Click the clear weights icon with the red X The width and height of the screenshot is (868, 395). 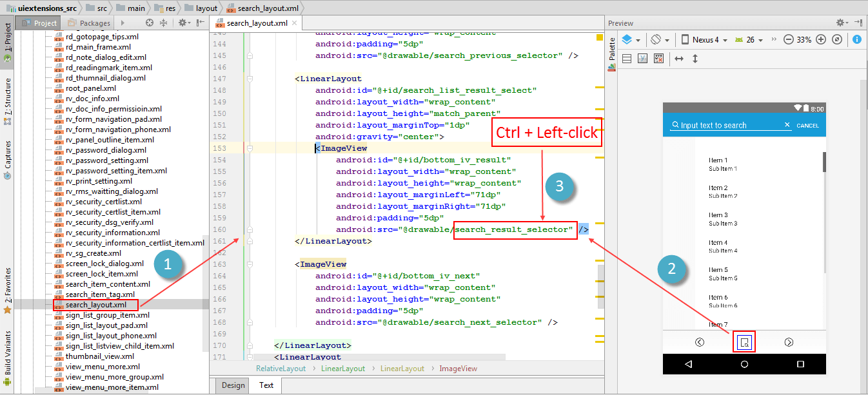point(659,58)
